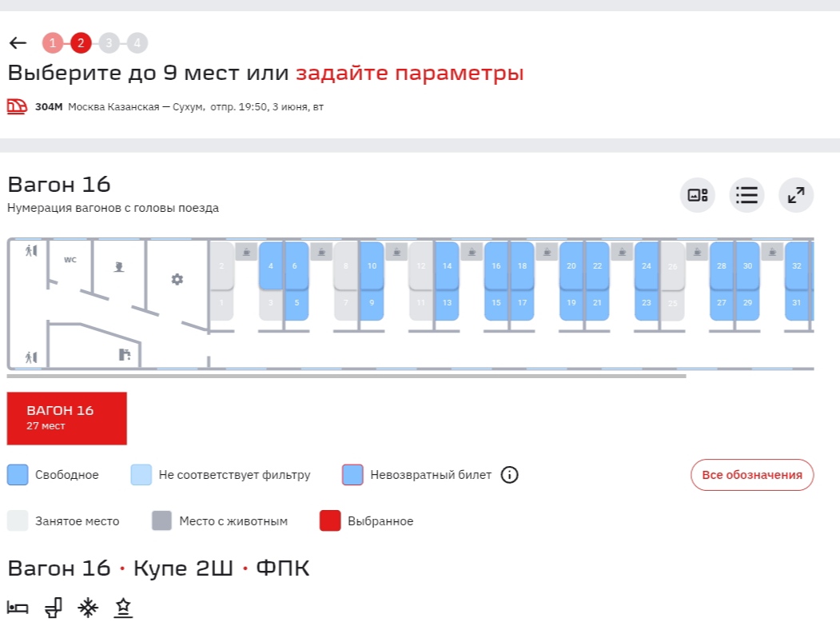Click the snowflake air conditioning amenity icon

(88, 609)
